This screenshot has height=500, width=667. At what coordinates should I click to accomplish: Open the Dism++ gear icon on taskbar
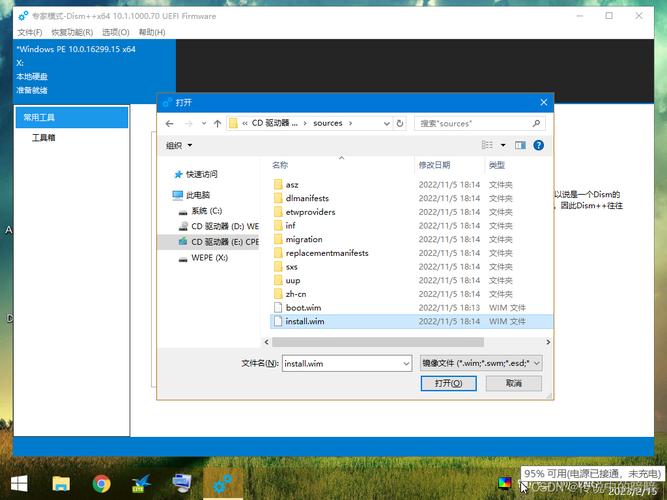point(223,484)
